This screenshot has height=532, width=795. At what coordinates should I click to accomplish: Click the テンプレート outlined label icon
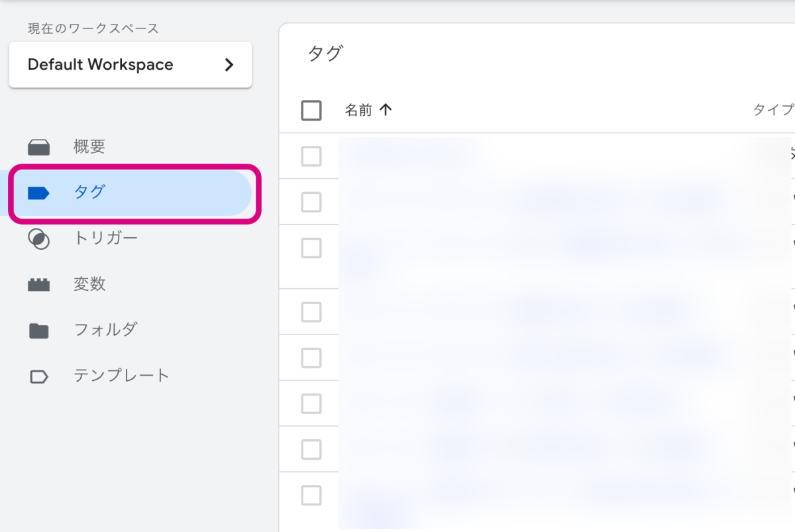(39, 376)
